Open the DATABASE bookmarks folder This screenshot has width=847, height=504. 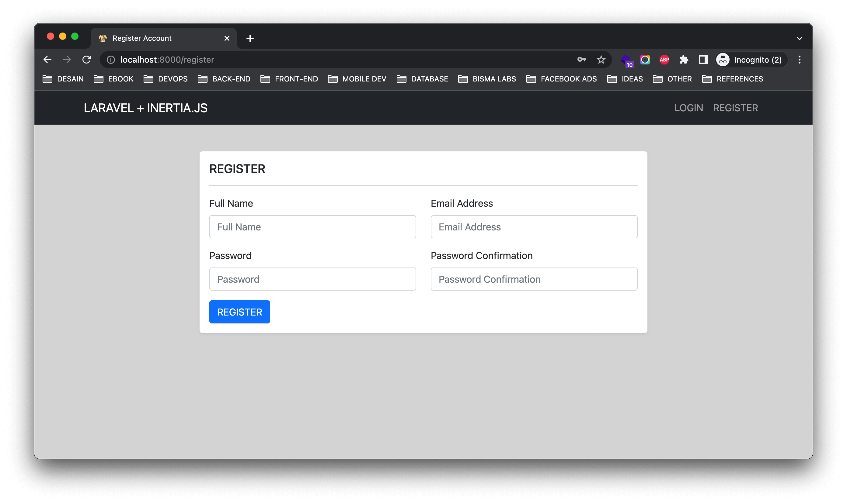point(422,79)
